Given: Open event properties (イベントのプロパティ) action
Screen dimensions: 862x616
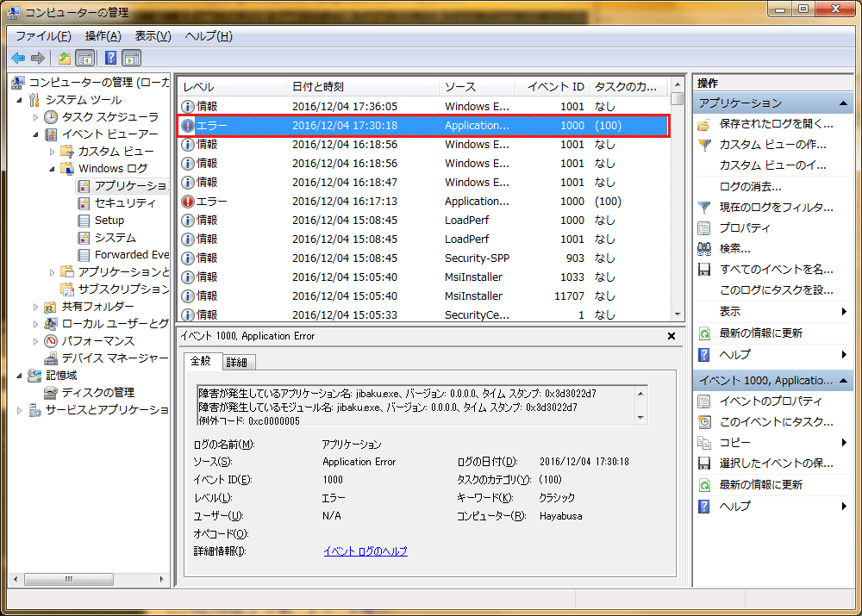Looking at the screenshot, I should coord(771,401).
